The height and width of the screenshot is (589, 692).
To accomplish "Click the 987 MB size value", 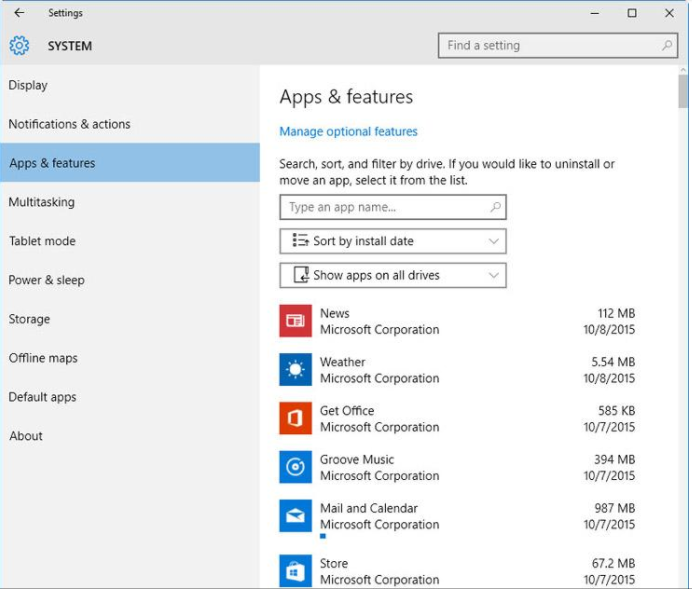I will 614,508.
